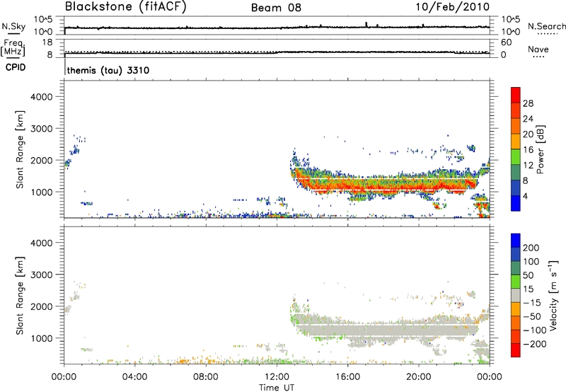Screen dimensions: 566x392
Task: Click the 'CPID' label
Action: [x=16, y=67]
